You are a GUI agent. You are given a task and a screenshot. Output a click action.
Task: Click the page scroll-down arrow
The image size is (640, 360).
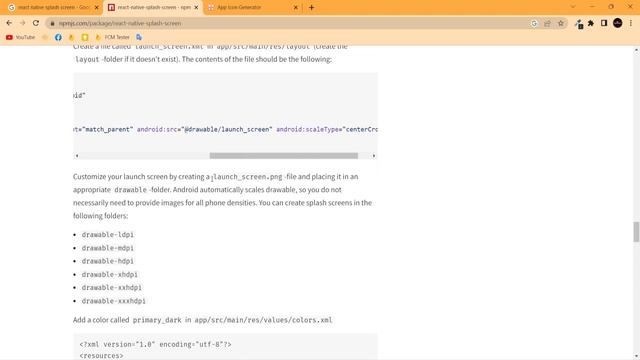[636, 356]
